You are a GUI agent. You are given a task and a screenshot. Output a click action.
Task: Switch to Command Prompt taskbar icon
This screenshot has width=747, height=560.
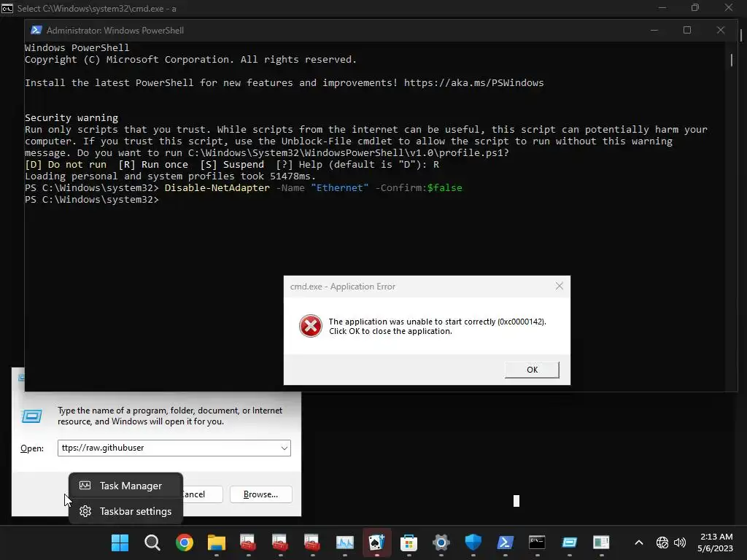click(x=538, y=542)
